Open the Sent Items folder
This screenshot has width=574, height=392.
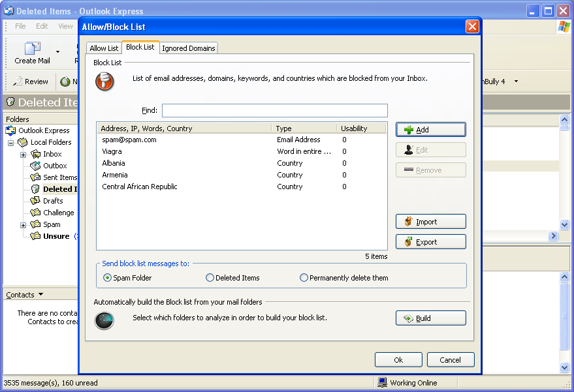pyautogui.click(x=59, y=177)
